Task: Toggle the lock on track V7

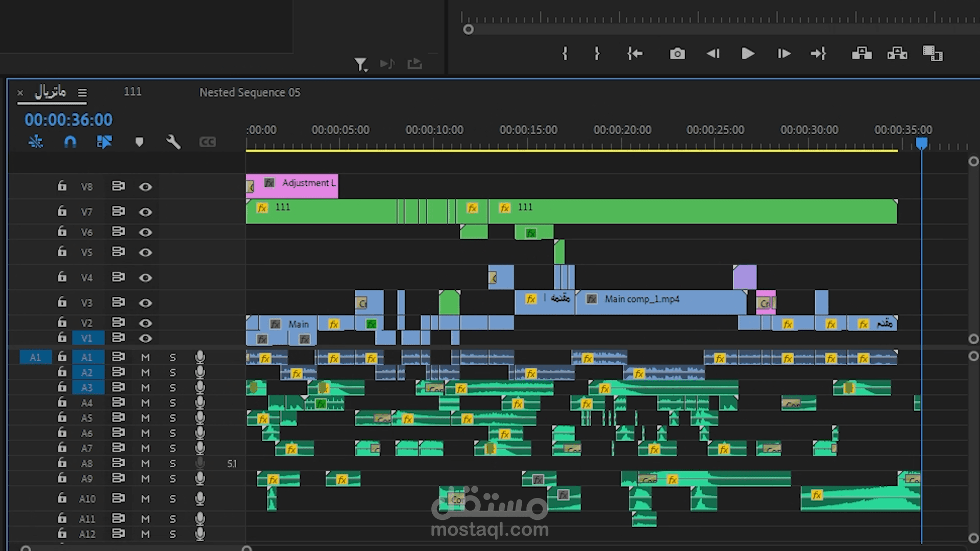Action: click(62, 211)
